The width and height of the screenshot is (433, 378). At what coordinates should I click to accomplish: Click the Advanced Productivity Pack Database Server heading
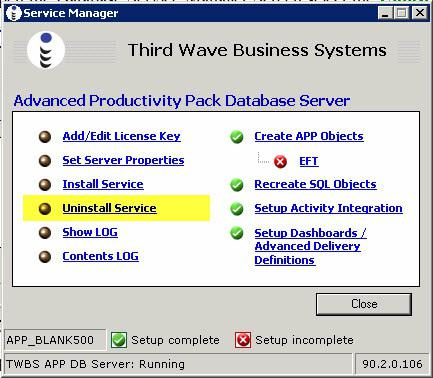click(182, 101)
